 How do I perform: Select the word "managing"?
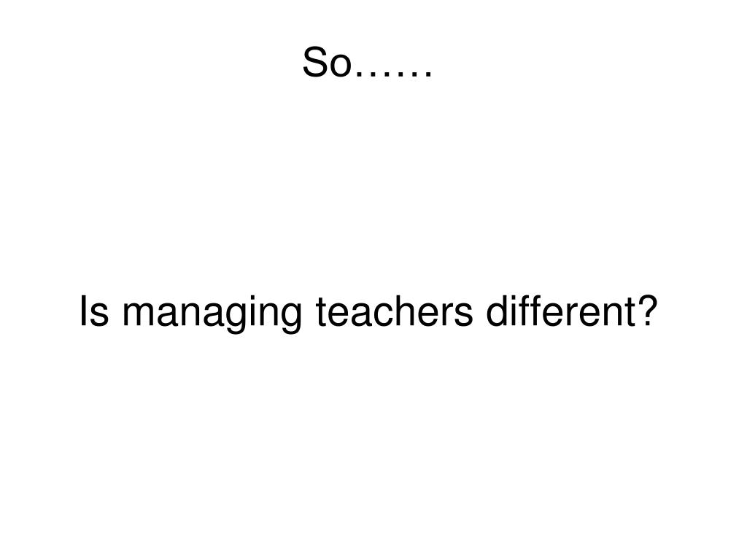click(x=212, y=314)
